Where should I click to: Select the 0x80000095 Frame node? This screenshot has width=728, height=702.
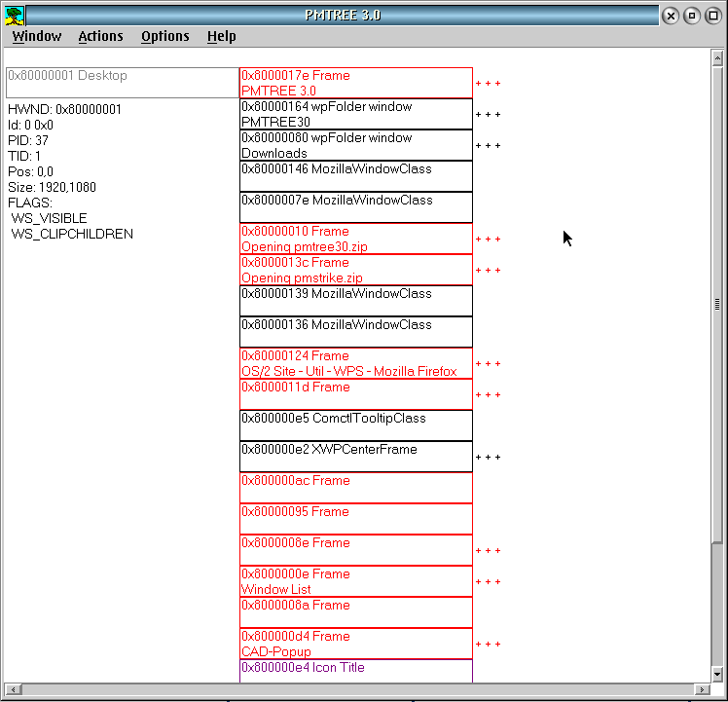coord(356,519)
